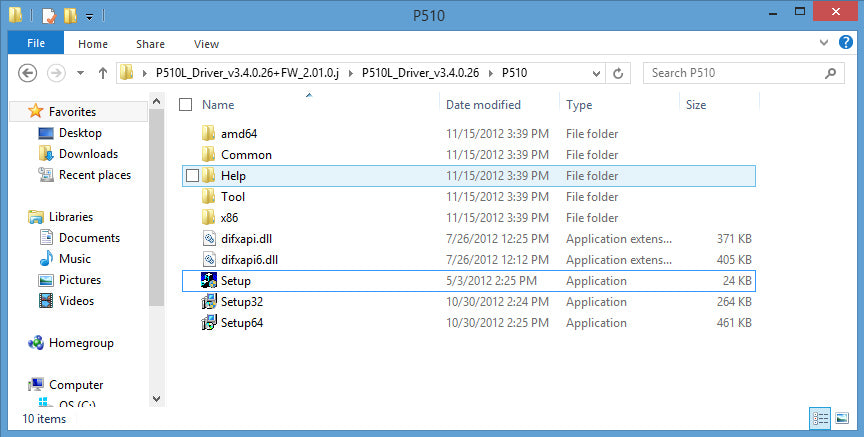Expand the address bar history dropdown
This screenshot has width=864, height=437.
596,73
